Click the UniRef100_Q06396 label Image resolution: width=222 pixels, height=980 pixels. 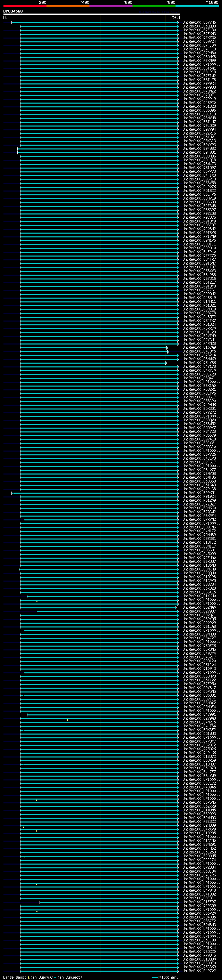pyautogui.click(x=199, y=110)
